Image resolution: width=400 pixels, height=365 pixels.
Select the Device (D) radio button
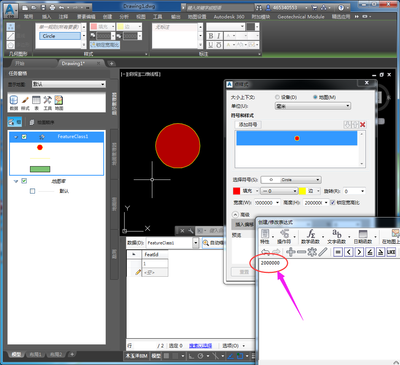click(x=277, y=97)
